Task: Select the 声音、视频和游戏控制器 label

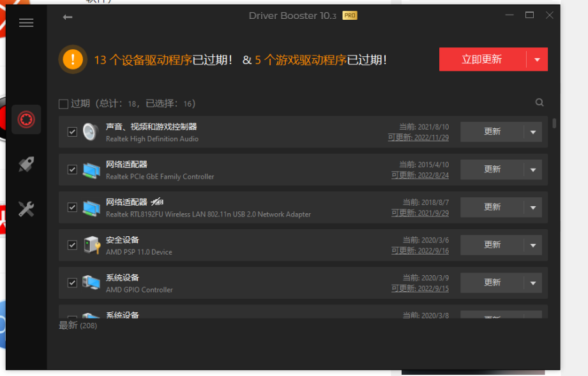Action: click(x=151, y=126)
